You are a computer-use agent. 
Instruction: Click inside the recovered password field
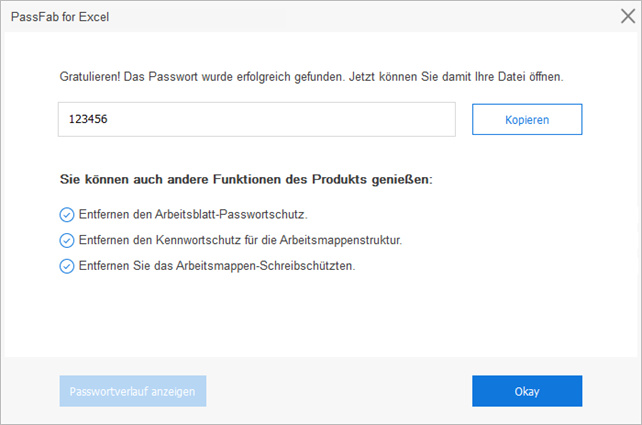click(257, 119)
